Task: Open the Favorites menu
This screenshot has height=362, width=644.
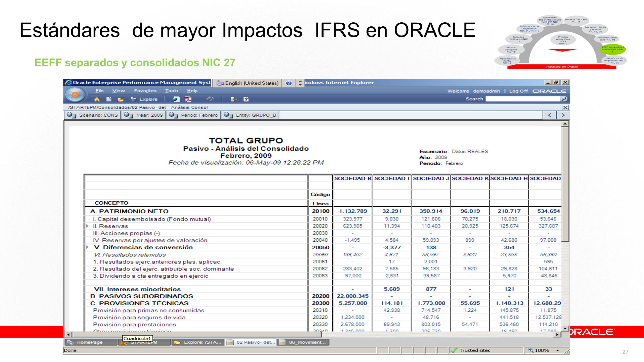Action: (x=145, y=91)
